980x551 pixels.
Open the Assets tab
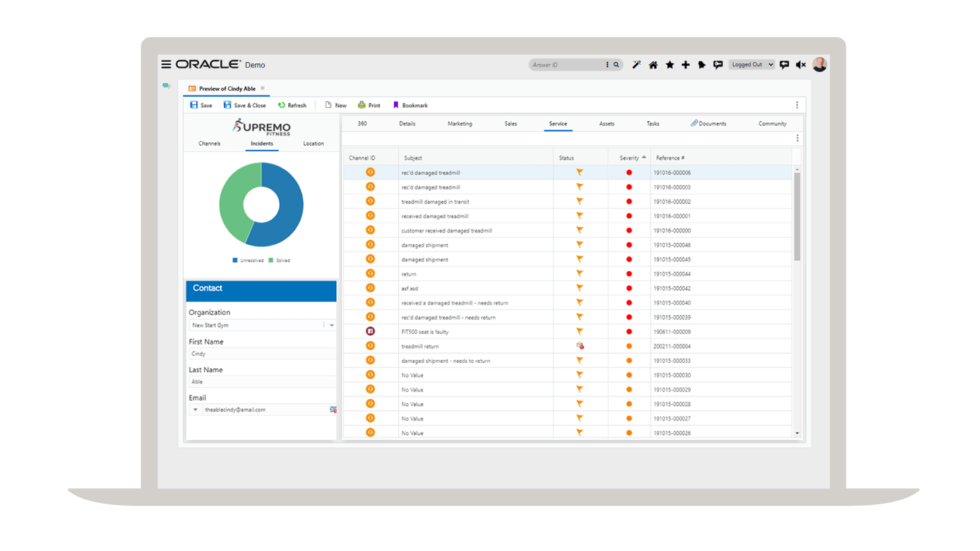coord(607,124)
